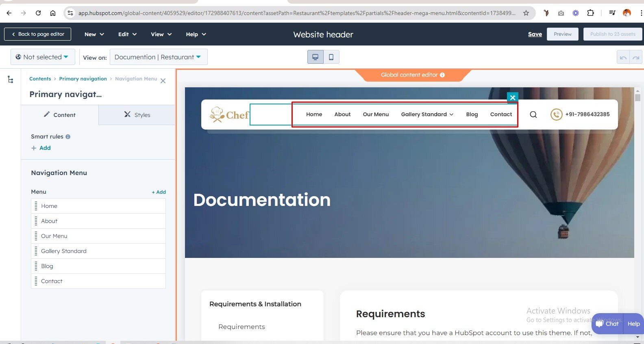The height and width of the screenshot is (344, 644).
Task: Select the Our Menu item in menu list
Action: click(x=54, y=236)
